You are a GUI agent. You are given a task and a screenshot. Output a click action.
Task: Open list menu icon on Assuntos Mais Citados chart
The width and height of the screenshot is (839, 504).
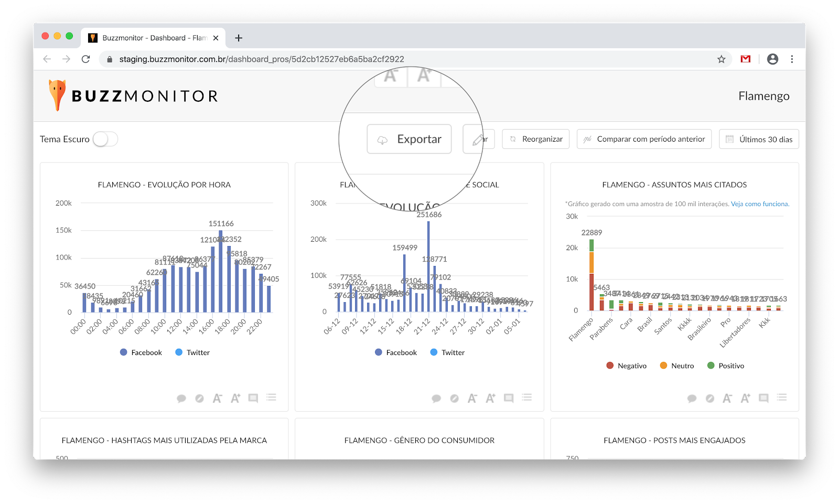coord(782,398)
